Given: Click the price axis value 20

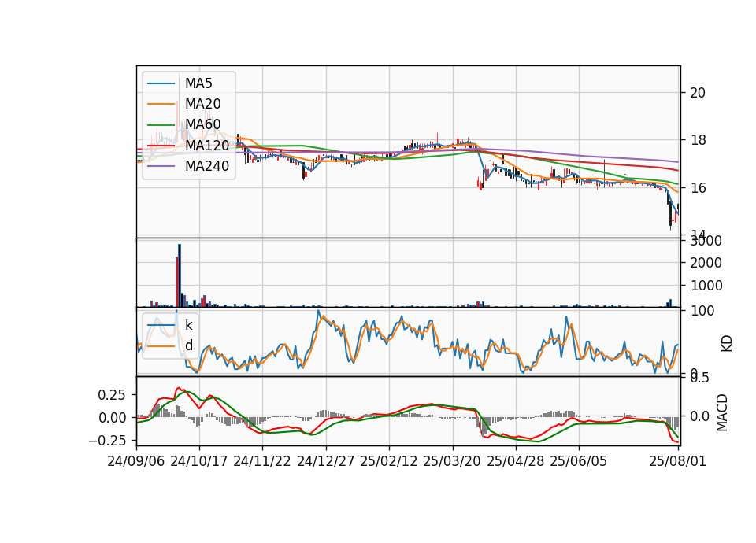Looking at the screenshot, I should (x=698, y=93).
